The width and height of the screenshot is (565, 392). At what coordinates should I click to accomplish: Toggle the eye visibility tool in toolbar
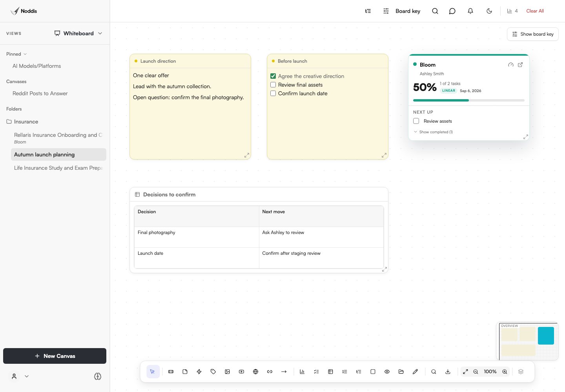point(387,372)
